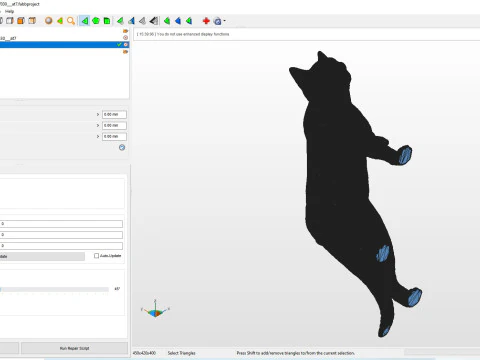Open the dropdown arrow beside the globe icon
Image resolution: width=480 pixels, height=360 pixels.
point(224,21)
